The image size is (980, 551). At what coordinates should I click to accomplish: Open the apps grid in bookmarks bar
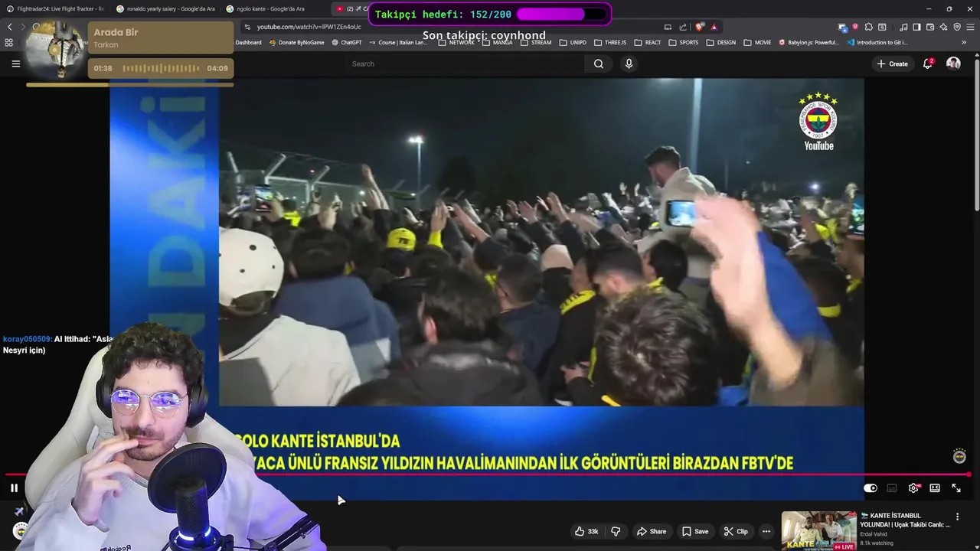tap(9, 43)
